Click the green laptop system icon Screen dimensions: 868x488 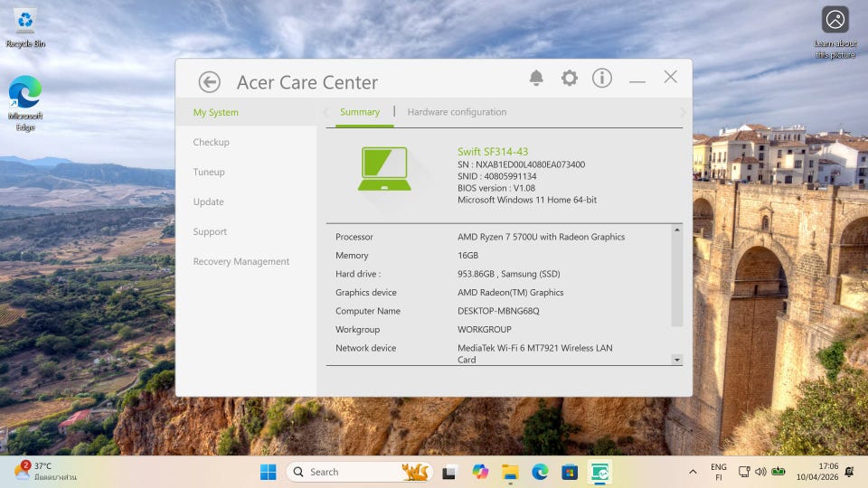pyautogui.click(x=384, y=169)
